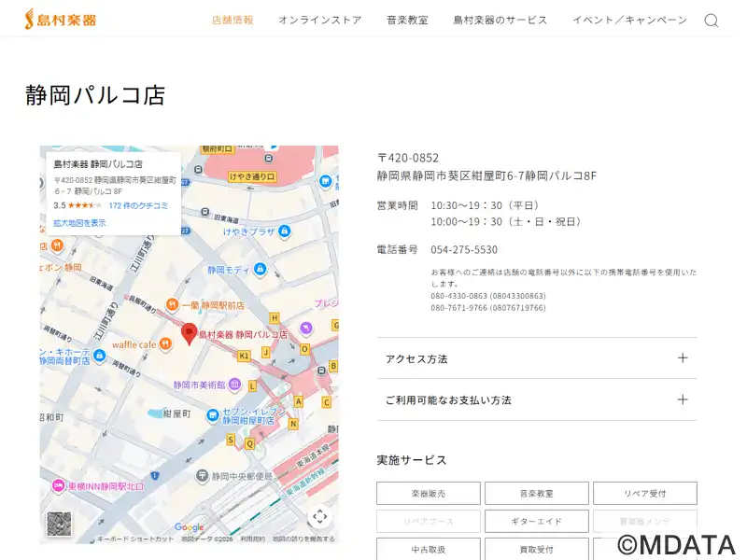747x560 pixels.
Task: Expand the アクセス方法 section
Action: (536, 358)
